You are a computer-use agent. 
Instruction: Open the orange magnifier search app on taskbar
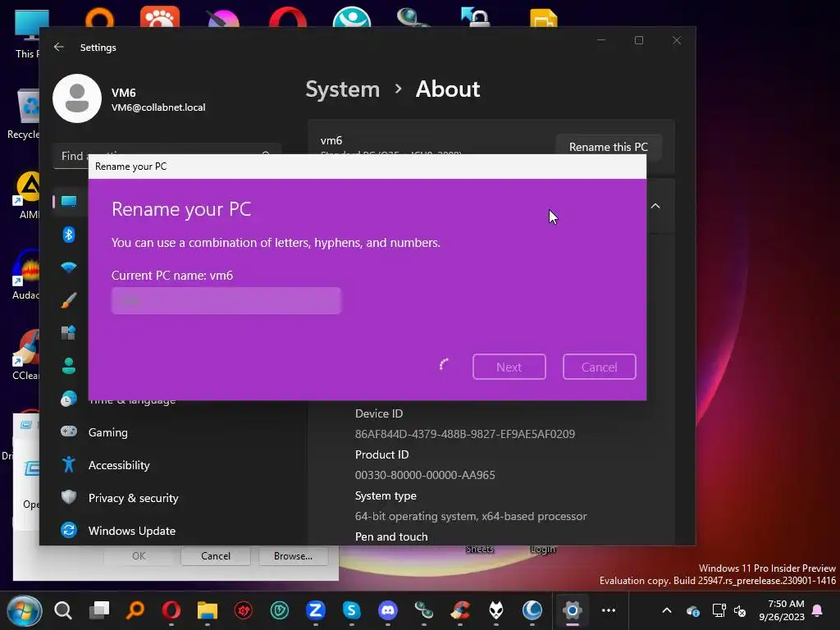[135, 610]
